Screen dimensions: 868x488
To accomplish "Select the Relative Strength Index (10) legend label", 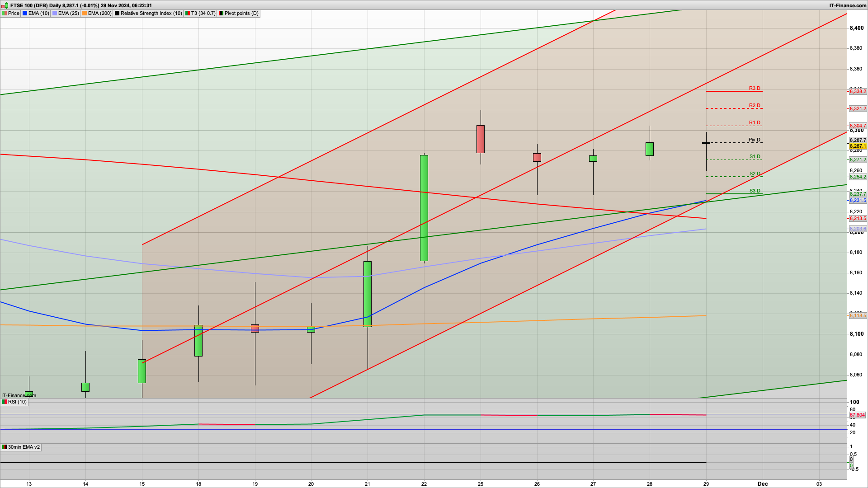I will (x=151, y=14).
